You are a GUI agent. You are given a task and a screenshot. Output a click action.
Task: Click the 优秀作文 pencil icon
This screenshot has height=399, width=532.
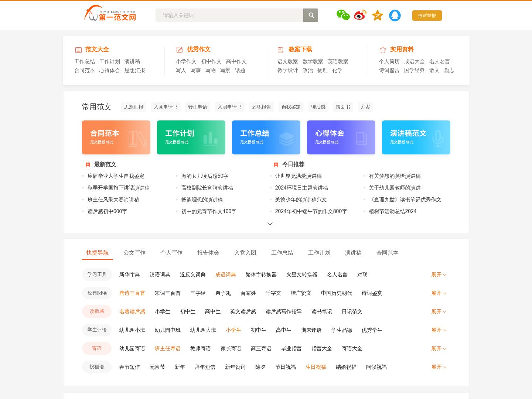point(180,50)
